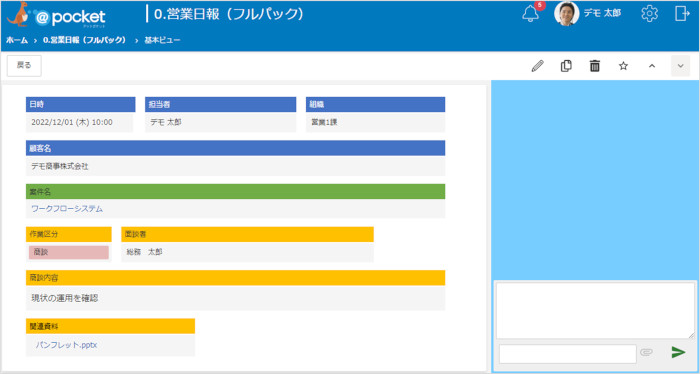The height and width of the screenshot is (374, 700).
Task: Delete the record using trash icon
Action: 595,66
